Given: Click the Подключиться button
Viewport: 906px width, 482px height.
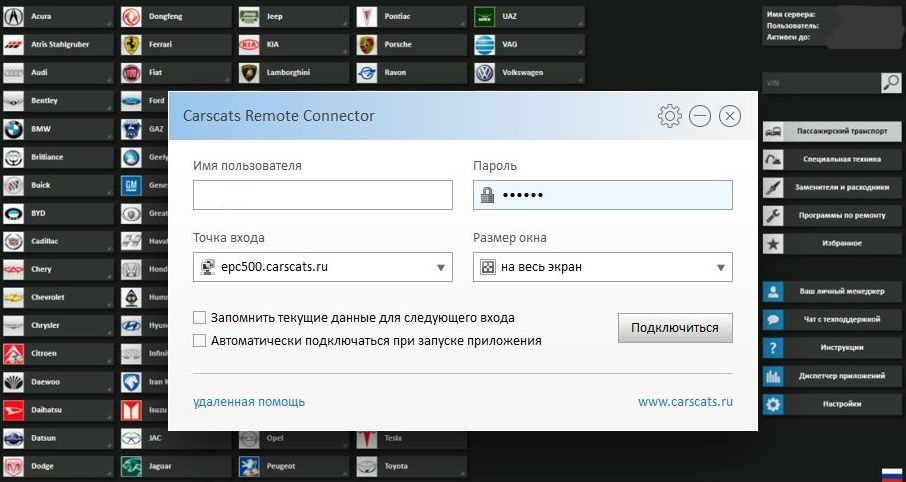Looking at the screenshot, I should click(x=675, y=328).
